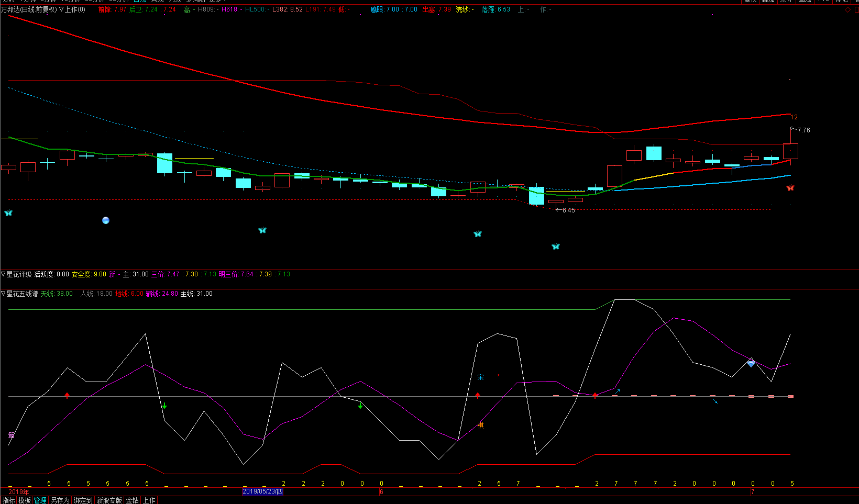
Task: Click the L382: 8.52 readout
Action: pos(287,9)
